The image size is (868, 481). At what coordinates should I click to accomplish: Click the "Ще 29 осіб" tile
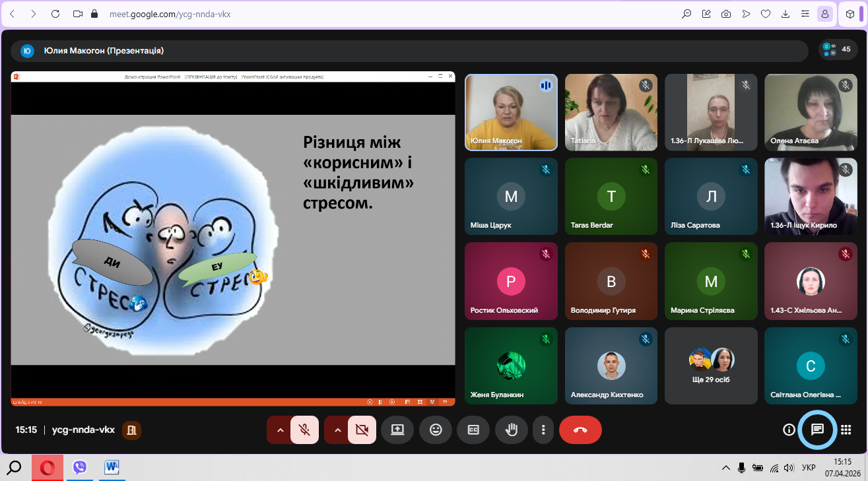coord(711,366)
